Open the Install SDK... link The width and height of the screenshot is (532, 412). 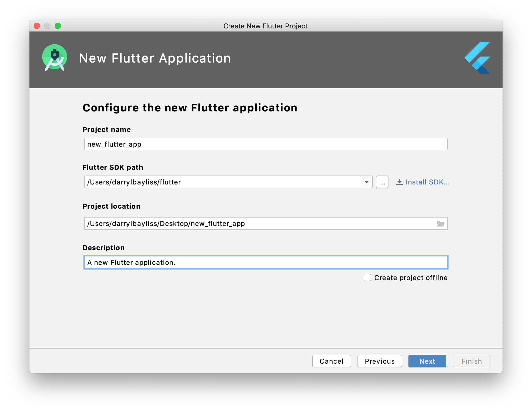(427, 182)
